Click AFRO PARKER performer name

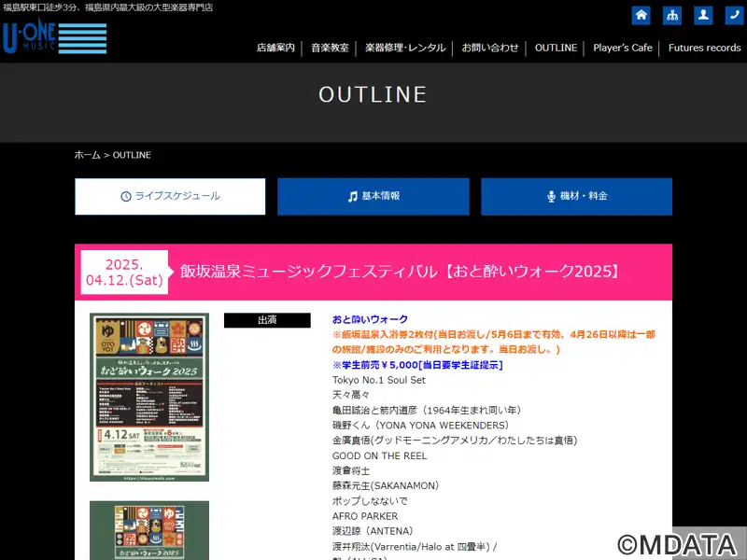(365, 516)
